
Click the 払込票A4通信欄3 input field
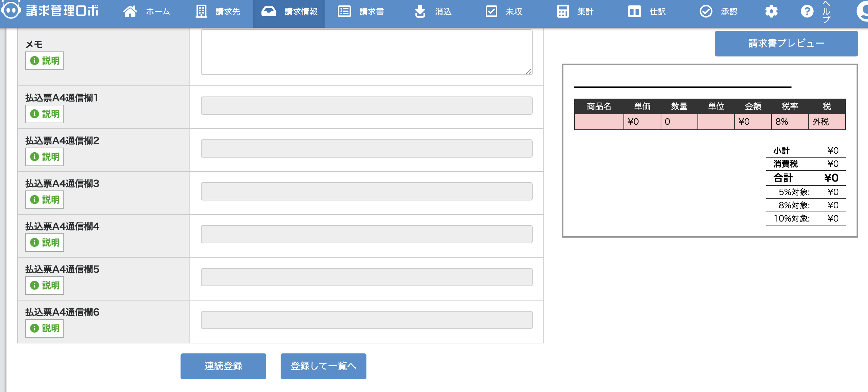pos(366,191)
